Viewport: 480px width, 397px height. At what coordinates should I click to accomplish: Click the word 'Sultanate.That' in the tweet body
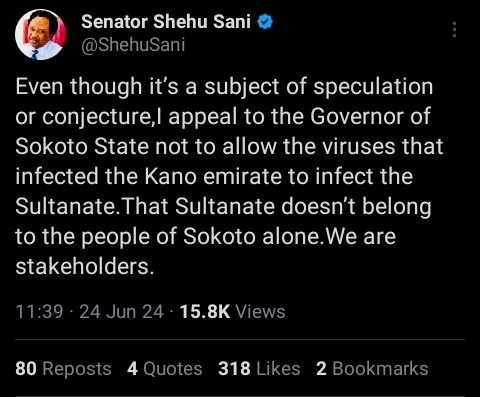91,206
